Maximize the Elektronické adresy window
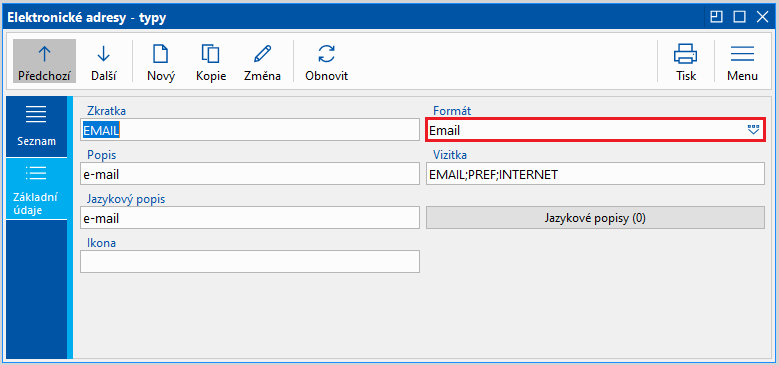Screen dimensions: 779x365 [x=740, y=17]
